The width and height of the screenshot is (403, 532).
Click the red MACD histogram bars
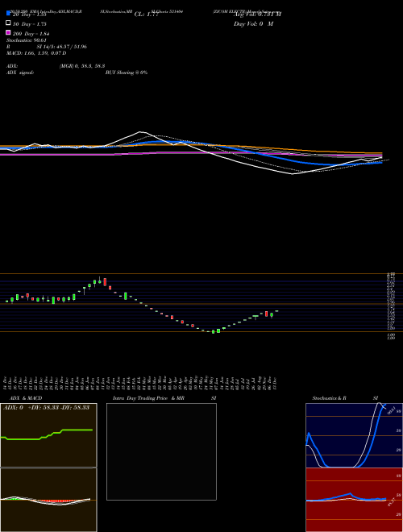tap(58, 501)
